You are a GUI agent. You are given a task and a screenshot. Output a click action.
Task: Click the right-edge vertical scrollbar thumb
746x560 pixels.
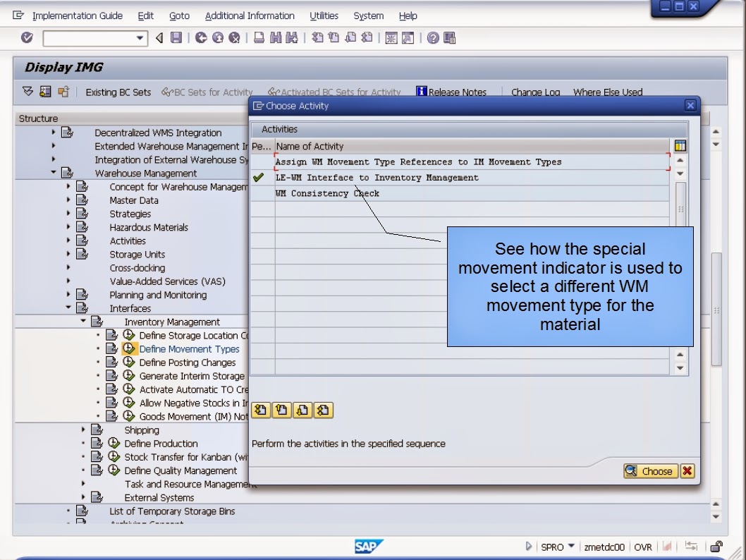(716, 309)
